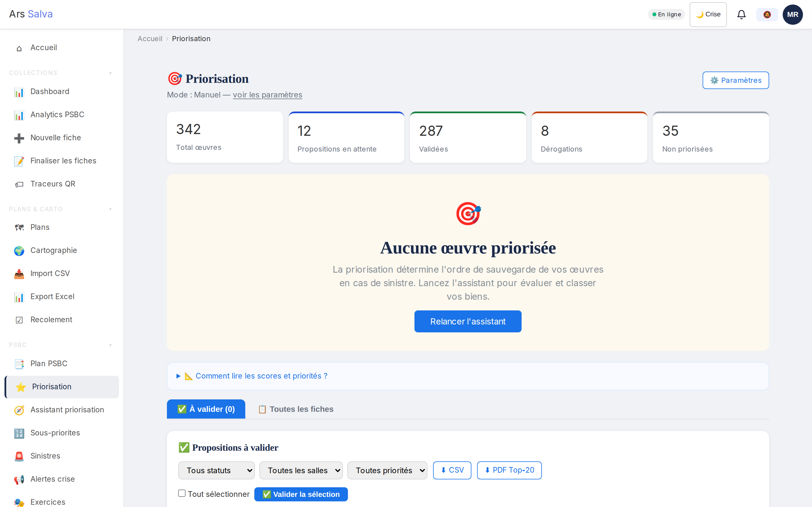Enable the Tout sélectionner checkbox

pyautogui.click(x=182, y=493)
